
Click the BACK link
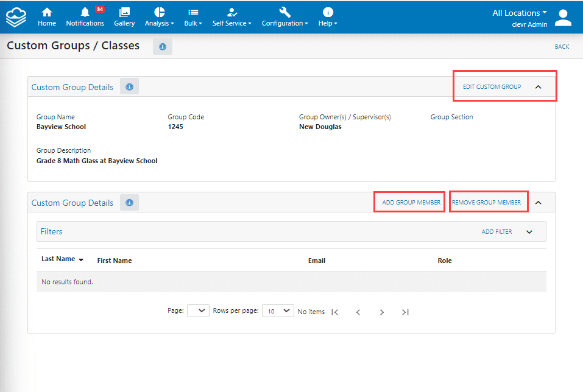pos(562,46)
